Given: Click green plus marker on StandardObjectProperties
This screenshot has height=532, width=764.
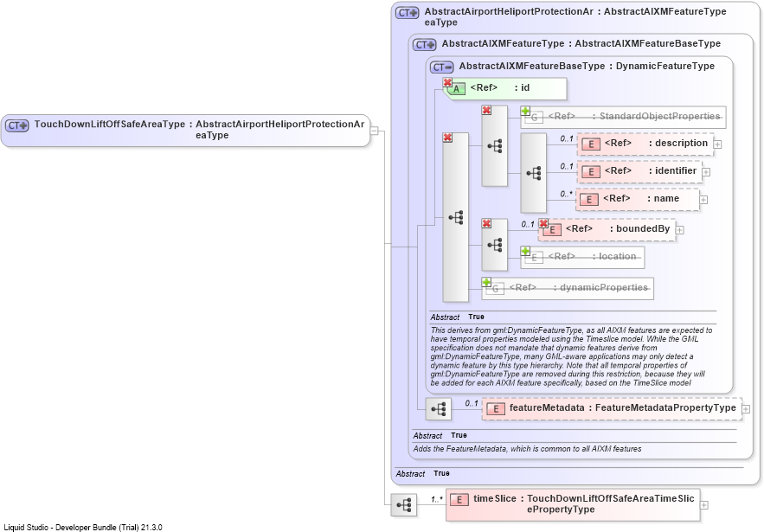Looking at the screenshot, I should [x=525, y=111].
